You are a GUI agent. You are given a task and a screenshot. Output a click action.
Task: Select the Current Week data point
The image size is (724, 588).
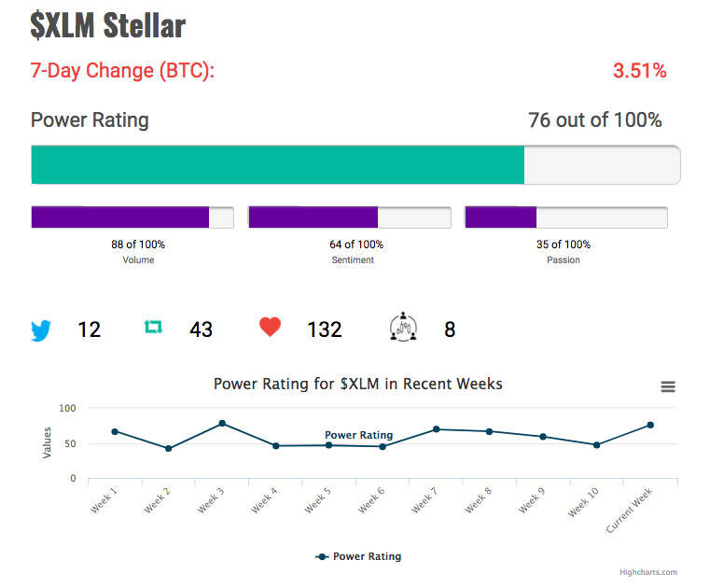(x=650, y=425)
